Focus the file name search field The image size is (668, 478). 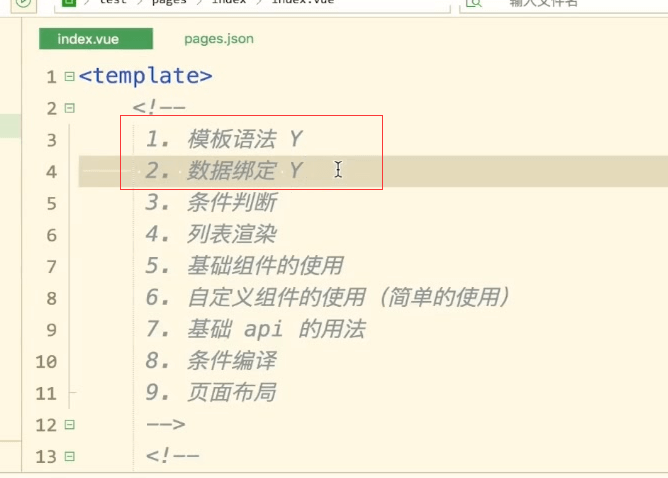[x=563, y=4]
